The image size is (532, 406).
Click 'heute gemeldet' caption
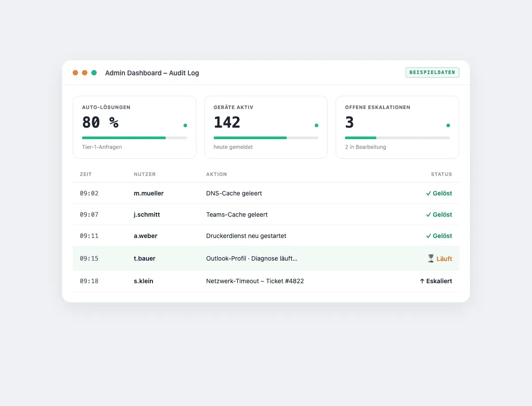(233, 147)
